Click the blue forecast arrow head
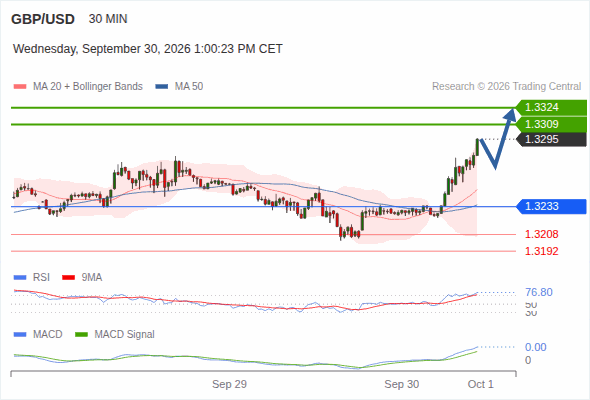Image resolution: width=590 pixels, height=400 pixels. click(x=510, y=114)
